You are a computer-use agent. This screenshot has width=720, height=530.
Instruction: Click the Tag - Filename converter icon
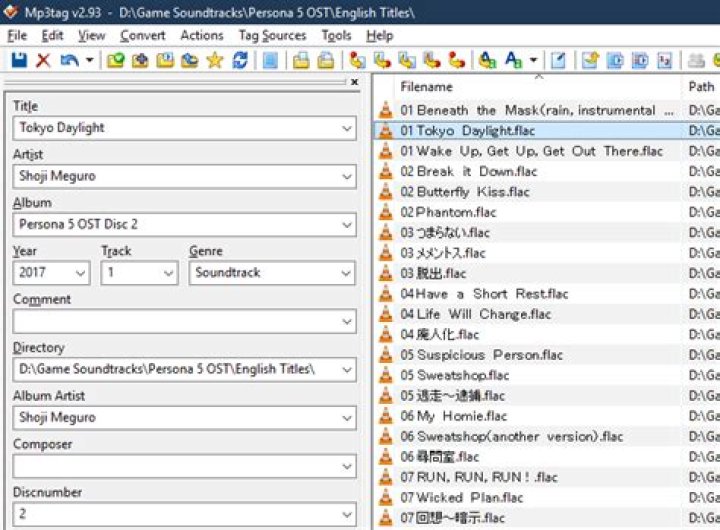[x=358, y=60]
